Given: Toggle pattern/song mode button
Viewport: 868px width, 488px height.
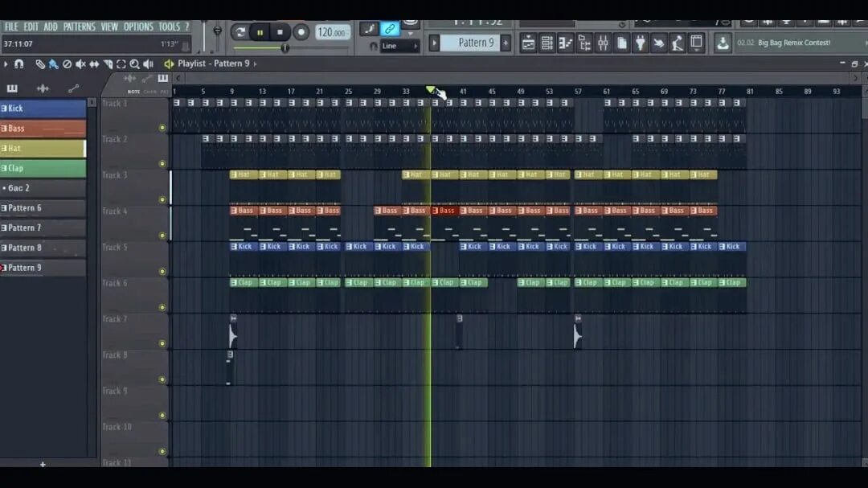Looking at the screenshot, I should point(240,32).
